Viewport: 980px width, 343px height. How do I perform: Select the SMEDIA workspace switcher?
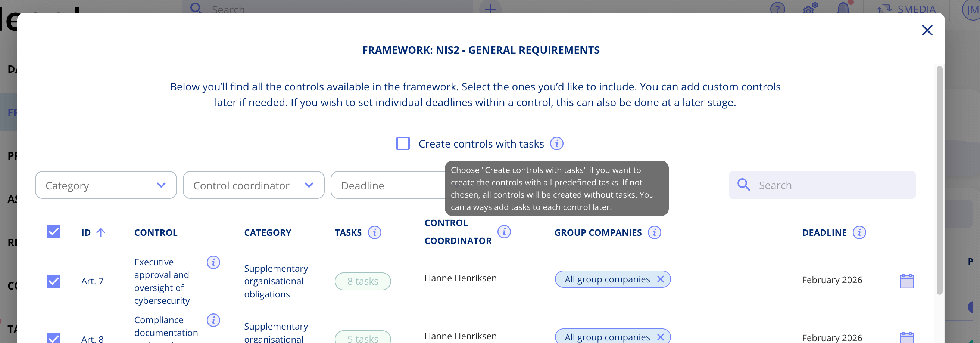coord(909,9)
